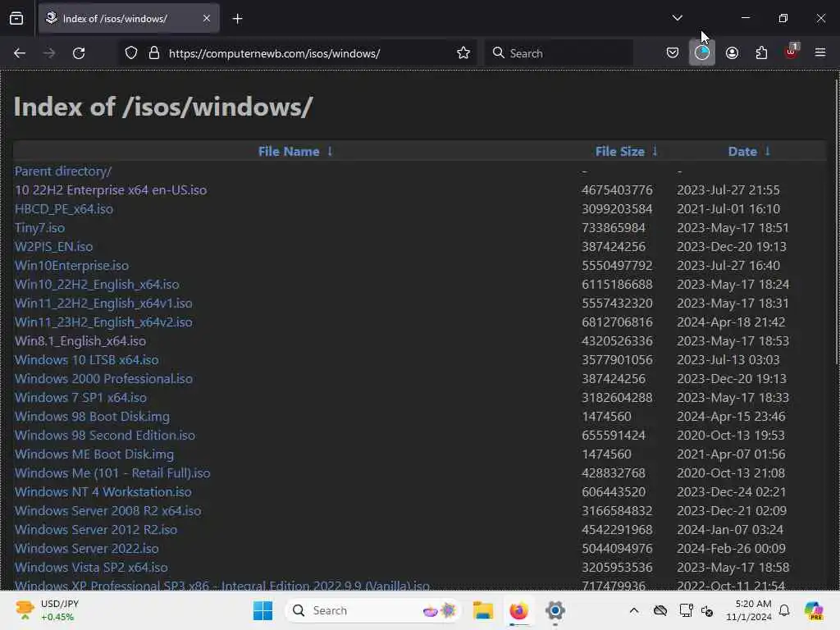Download Windows 98 Boot Disk.img

click(x=92, y=416)
